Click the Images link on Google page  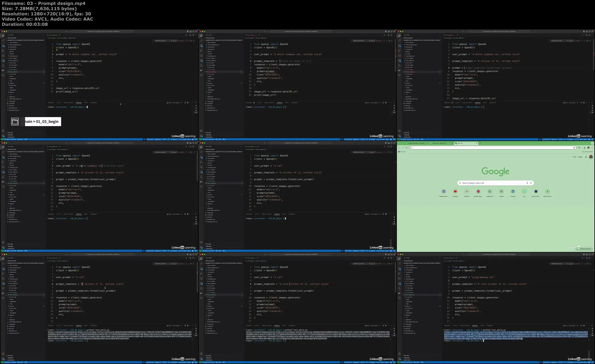(580, 157)
